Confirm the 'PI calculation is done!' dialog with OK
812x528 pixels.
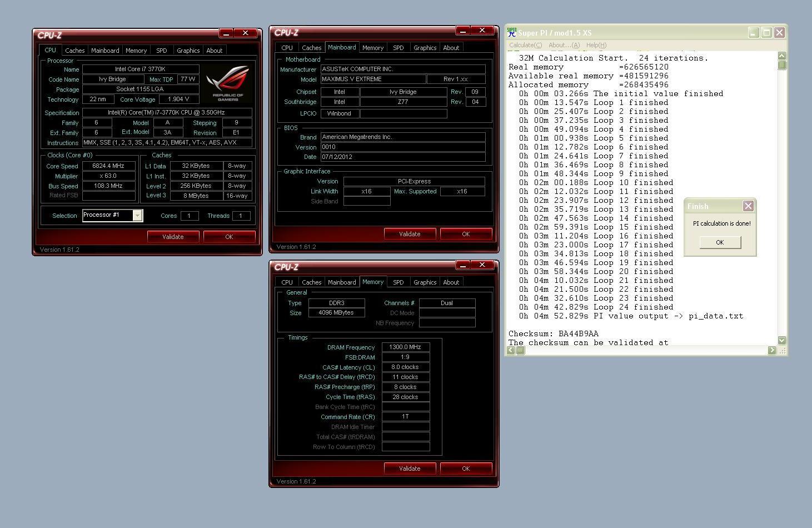(720, 242)
